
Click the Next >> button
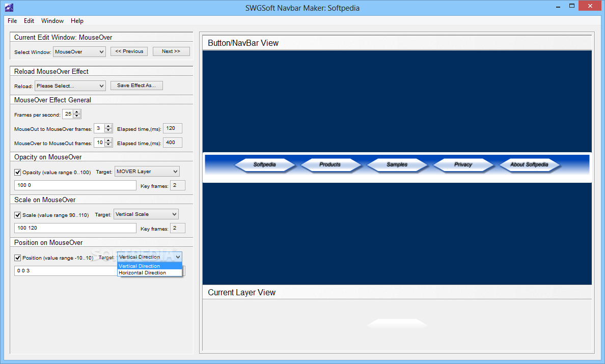pos(171,51)
